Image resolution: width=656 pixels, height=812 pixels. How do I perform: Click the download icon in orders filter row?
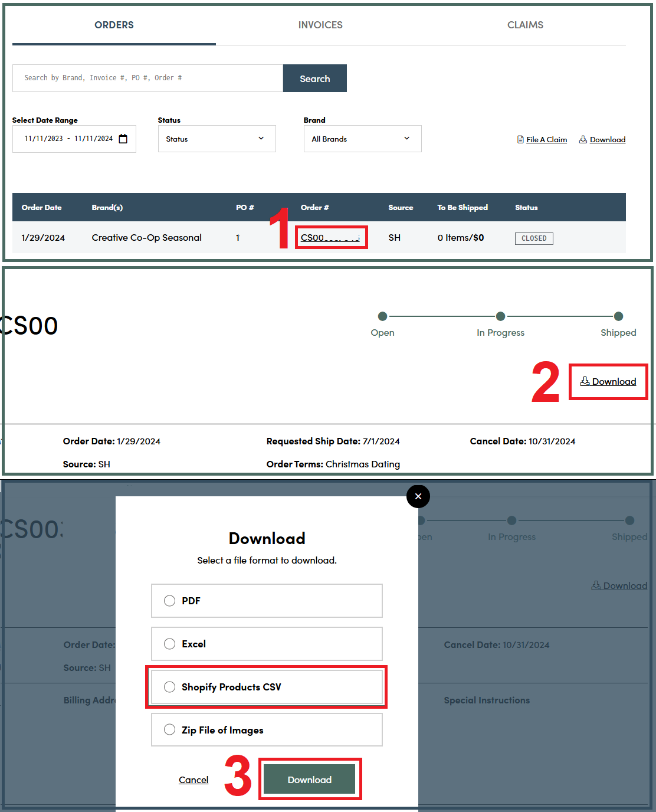(583, 140)
